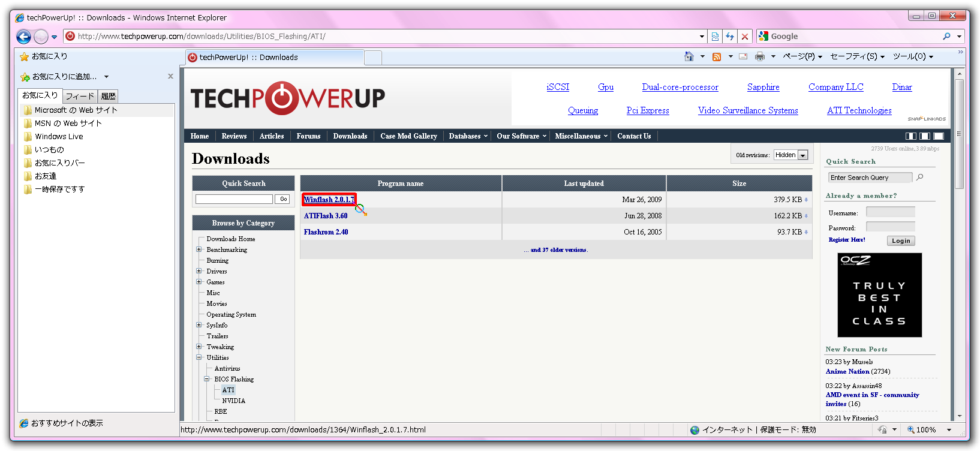Go back with the browser back arrow
Screen dimensions: 980x451
click(x=23, y=37)
